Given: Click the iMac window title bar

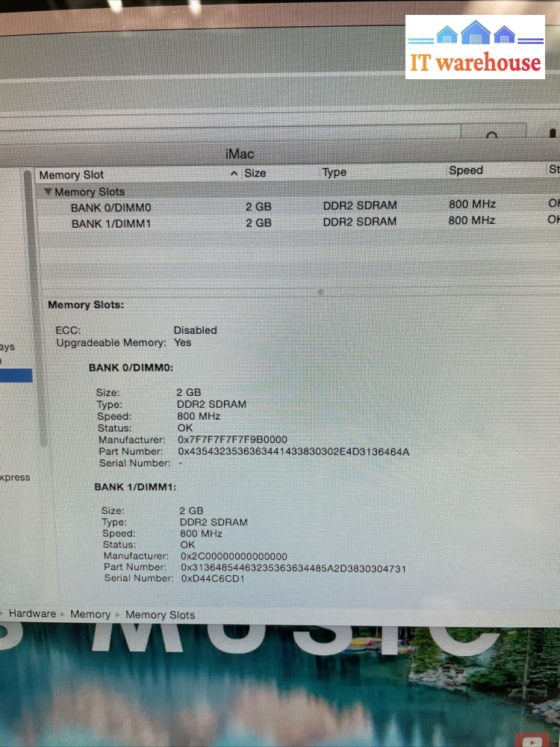Looking at the screenshot, I should pyautogui.click(x=240, y=154).
